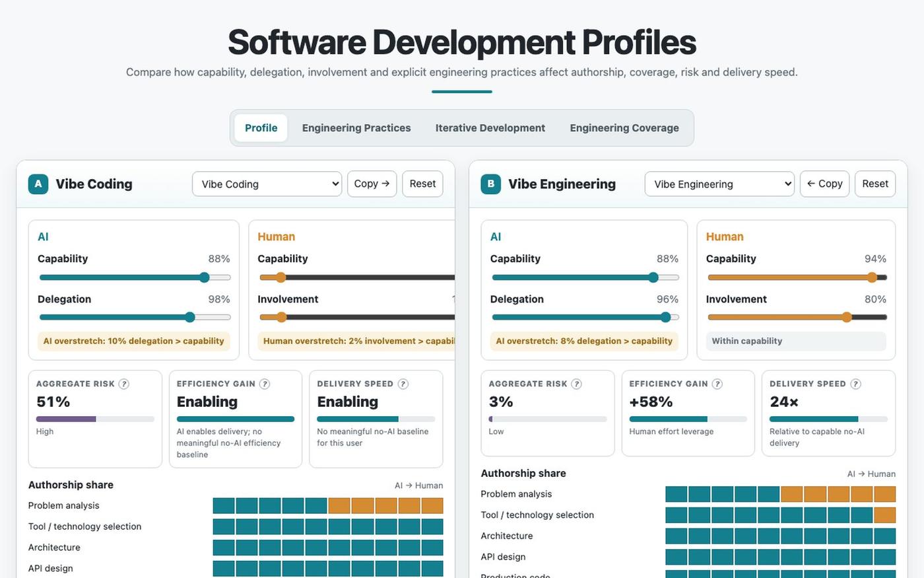Image resolution: width=924 pixels, height=578 pixels.
Task: Click 'AI overstretch: 10% delegation > capability' notice
Action: pyautogui.click(x=134, y=341)
